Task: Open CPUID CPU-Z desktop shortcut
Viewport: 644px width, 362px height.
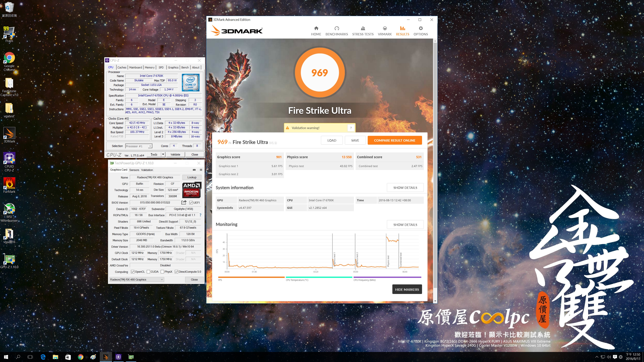Action: click(9, 162)
